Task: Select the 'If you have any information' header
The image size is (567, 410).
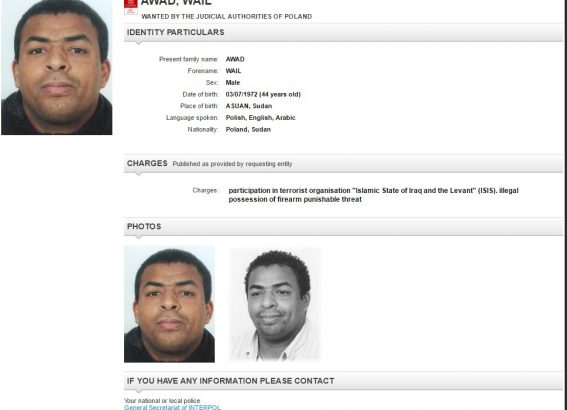Action: (343, 381)
